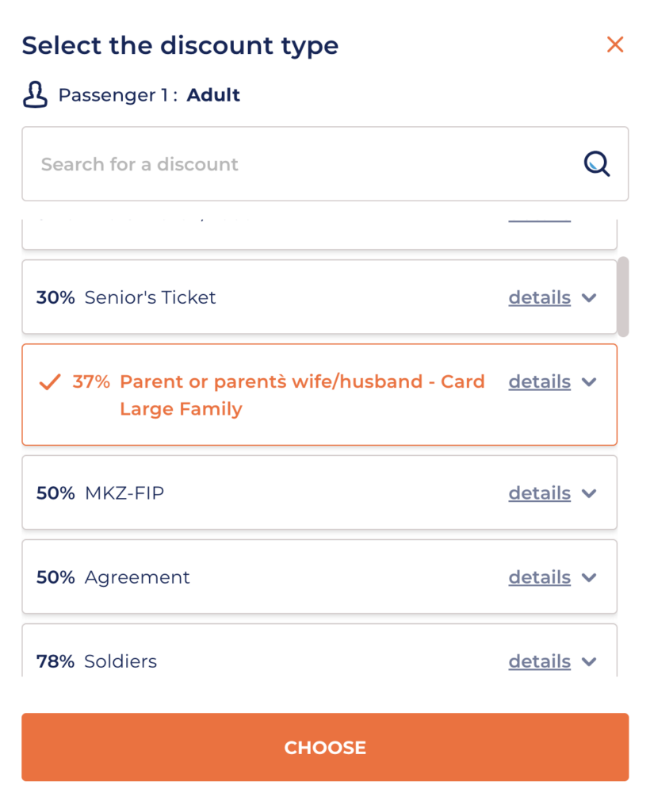The height and width of the screenshot is (812, 654).
Task: Click the passenger silhouette icon
Action: tap(35, 95)
